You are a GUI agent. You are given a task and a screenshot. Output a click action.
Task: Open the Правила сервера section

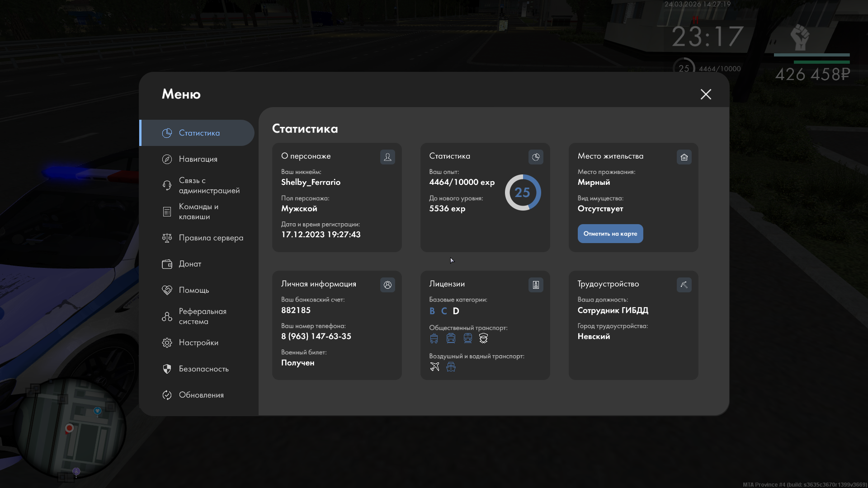tap(210, 238)
